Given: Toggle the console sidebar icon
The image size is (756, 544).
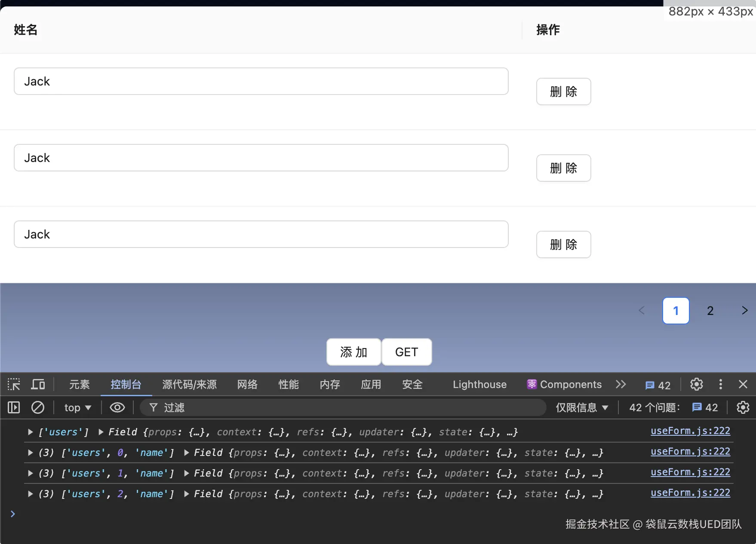Looking at the screenshot, I should coord(14,407).
